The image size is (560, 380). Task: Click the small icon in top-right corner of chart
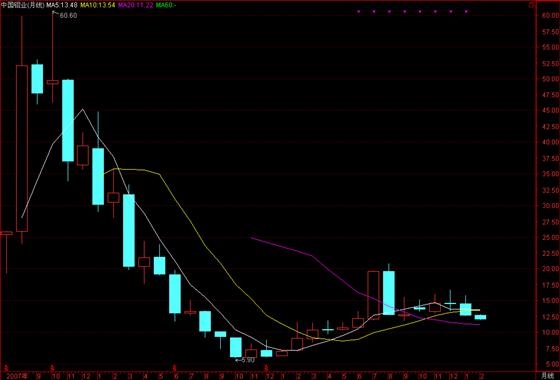(x=531, y=5)
